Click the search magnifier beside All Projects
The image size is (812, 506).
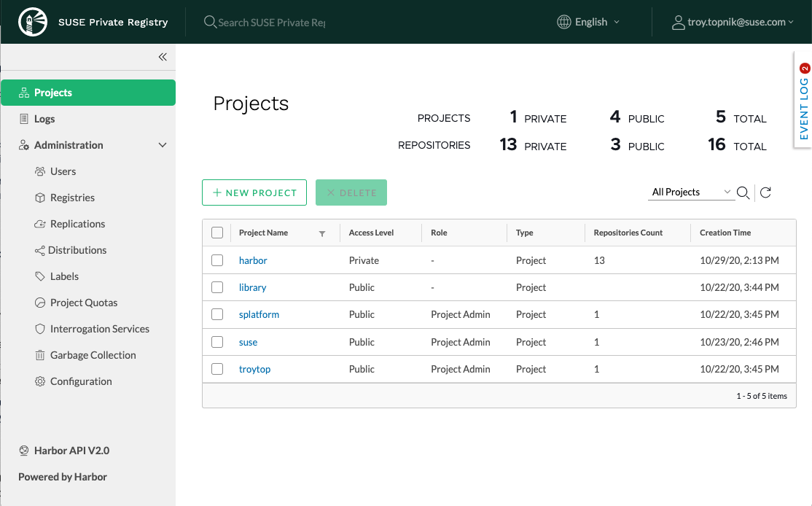[743, 192]
